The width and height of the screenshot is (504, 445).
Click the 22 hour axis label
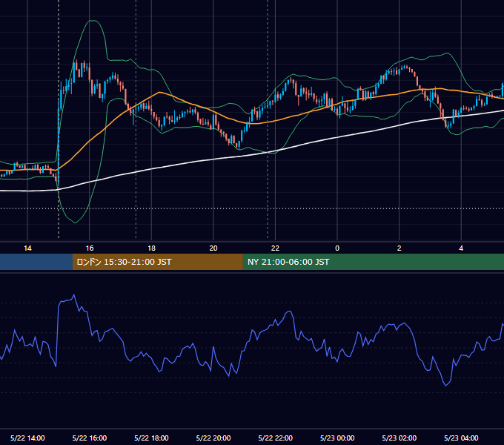tap(276, 248)
